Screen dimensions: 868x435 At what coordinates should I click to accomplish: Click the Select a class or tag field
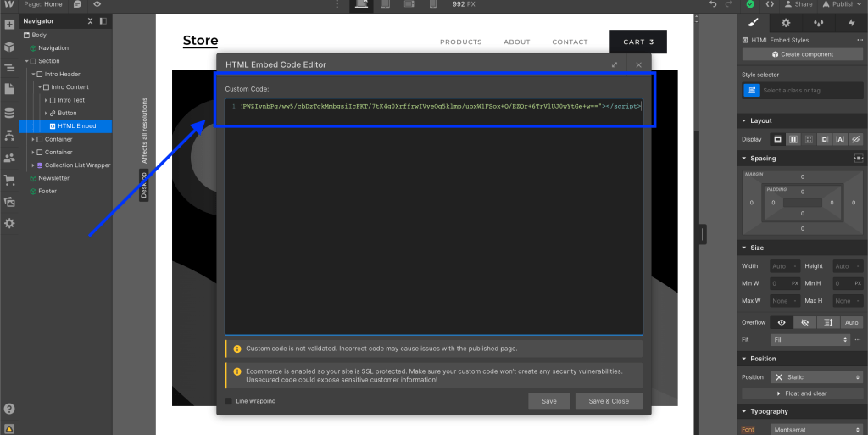pos(811,90)
